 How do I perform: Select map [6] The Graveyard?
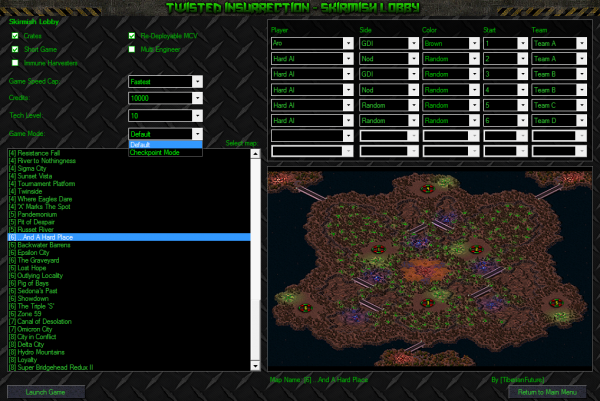coord(129,260)
